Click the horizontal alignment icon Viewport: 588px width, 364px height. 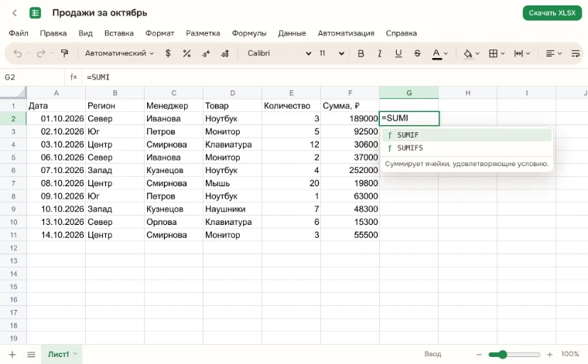coord(550,53)
